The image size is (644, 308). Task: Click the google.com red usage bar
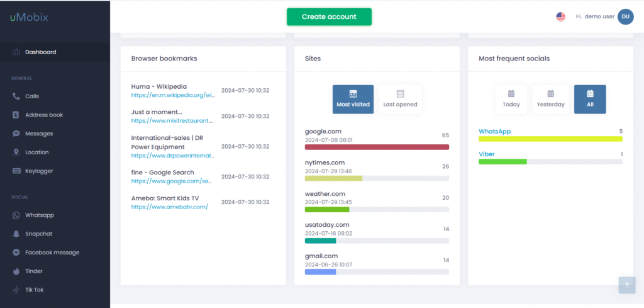pyautogui.click(x=377, y=147)
